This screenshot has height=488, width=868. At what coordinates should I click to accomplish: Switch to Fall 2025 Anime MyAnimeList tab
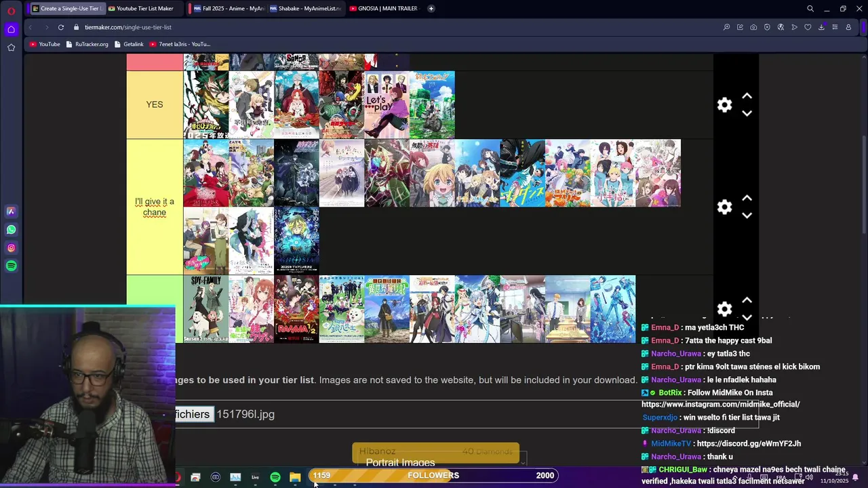(229, 9)
